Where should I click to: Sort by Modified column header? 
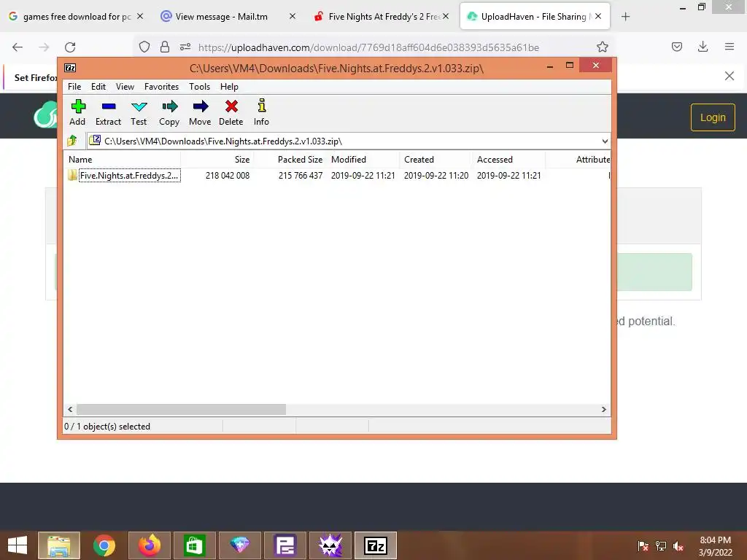pyautogui.click(x=363, y=160)
